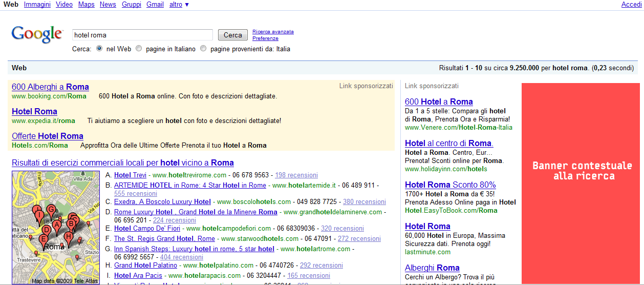Open Gruppi in top navigation
The height and width of the screenshot is (285, 644).
click(132, 5)
